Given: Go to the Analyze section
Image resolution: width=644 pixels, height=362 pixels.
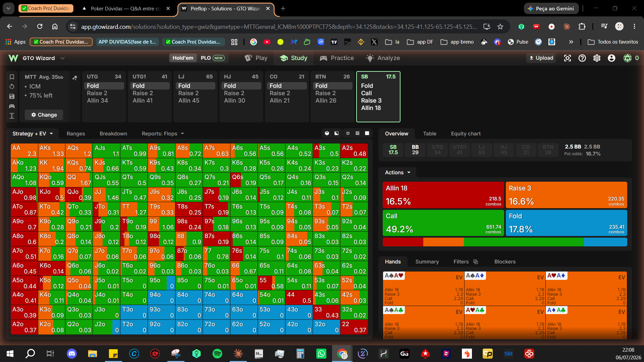Looking at the screenshot, I should 383,58.
